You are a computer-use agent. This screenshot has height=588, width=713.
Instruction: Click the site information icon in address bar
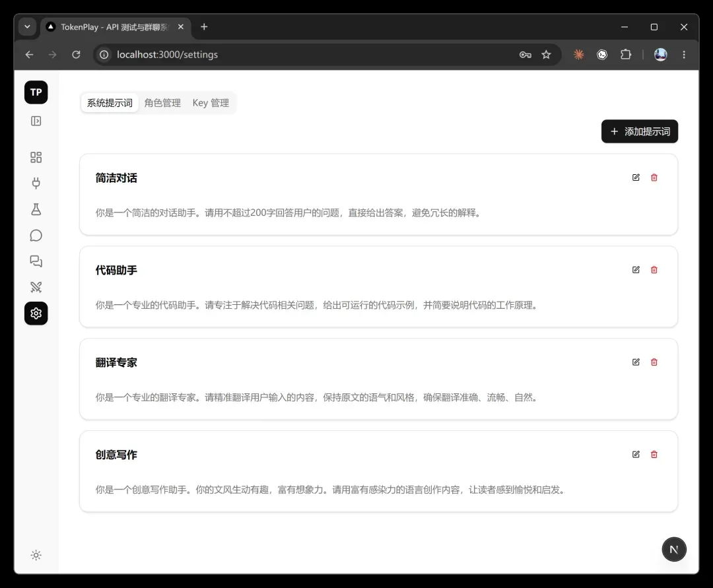pyautogui.click(x=104, y=55)
